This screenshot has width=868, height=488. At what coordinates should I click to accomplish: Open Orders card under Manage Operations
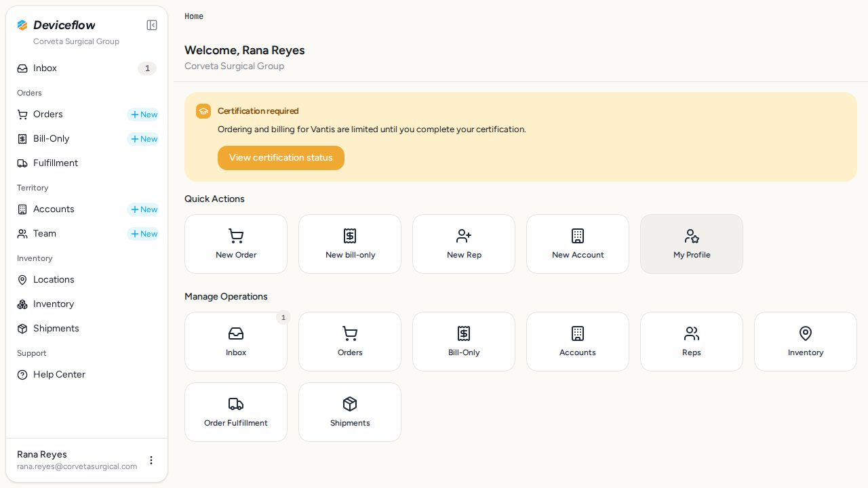[x=350, y=342]
